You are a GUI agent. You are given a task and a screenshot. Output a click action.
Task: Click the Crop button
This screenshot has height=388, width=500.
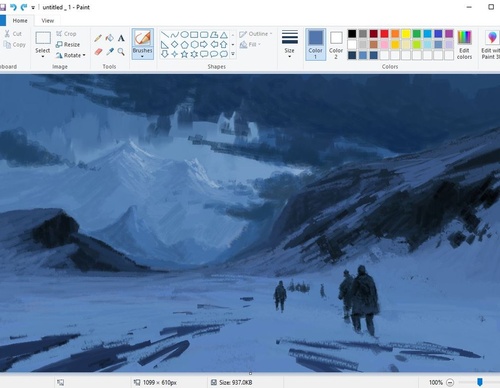point(66,34)
